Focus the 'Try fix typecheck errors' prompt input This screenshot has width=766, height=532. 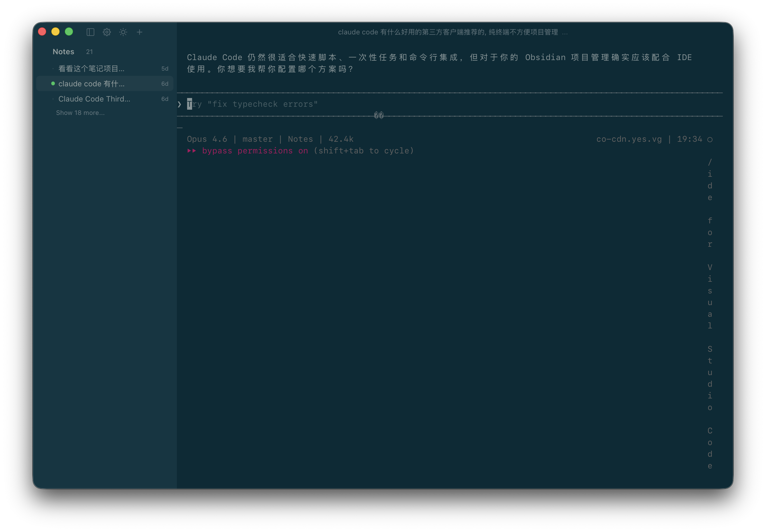449,104
